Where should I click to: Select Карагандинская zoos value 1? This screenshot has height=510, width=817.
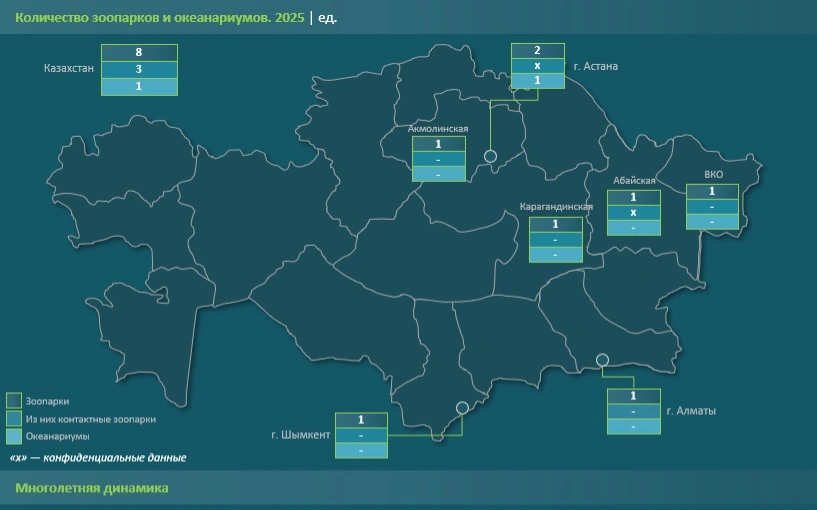point(555,224)
